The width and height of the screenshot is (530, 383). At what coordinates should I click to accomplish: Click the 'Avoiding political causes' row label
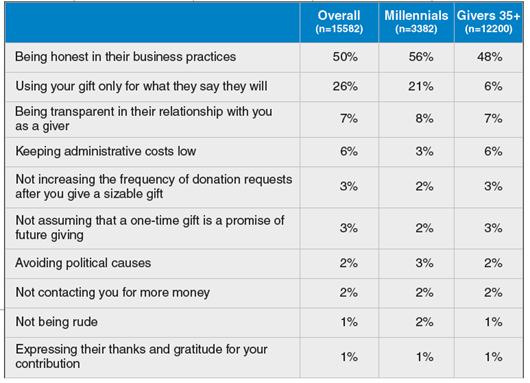(x=83, y=263)
